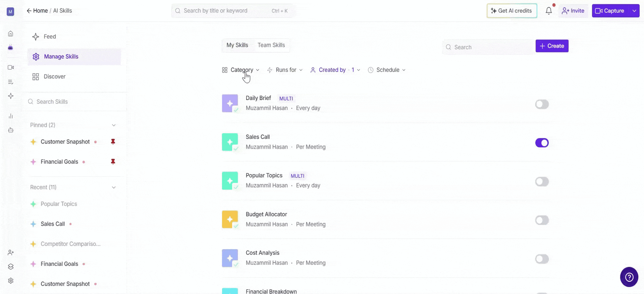Open the settings gear icon in left rail
Screen dimensions: 644x294
[x=11, y=281]
